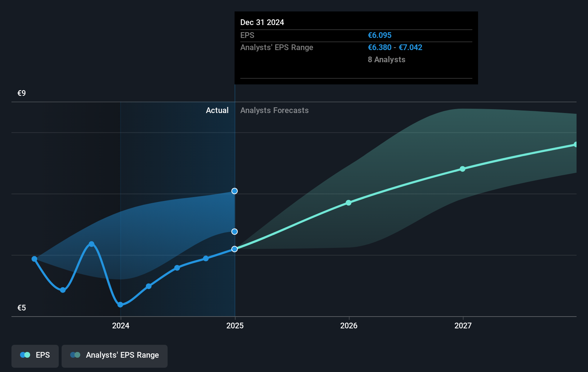This screenshot has width=588, height=372.
Task: Click the 2027 x-axis label
Action: [x=463, y=325]
